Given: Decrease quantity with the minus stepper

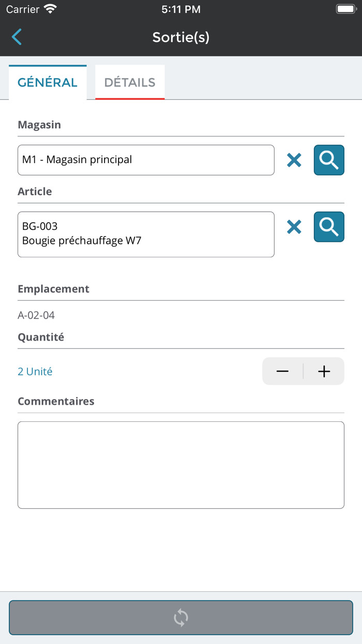Looking at the screenshot, I should pyautogui.click(x=282, y=371).
